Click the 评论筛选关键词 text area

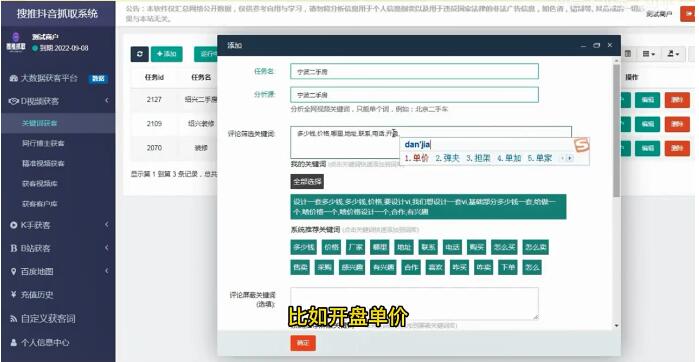(x=431, y=142)
